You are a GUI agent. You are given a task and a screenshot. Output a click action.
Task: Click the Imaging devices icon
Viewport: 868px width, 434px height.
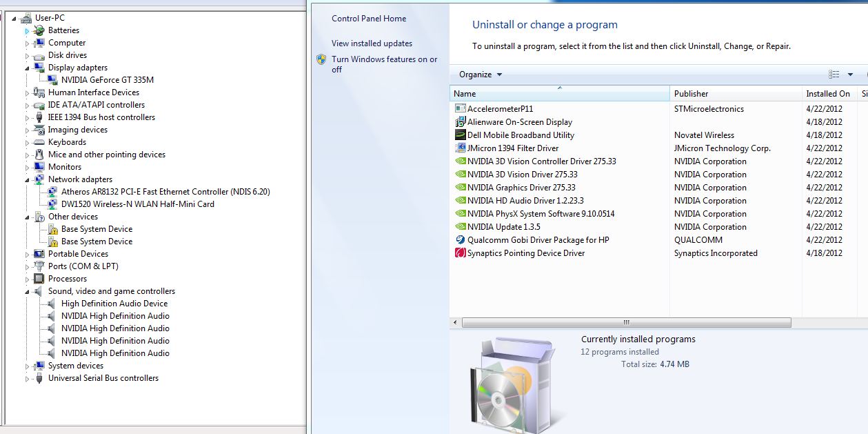39,130
